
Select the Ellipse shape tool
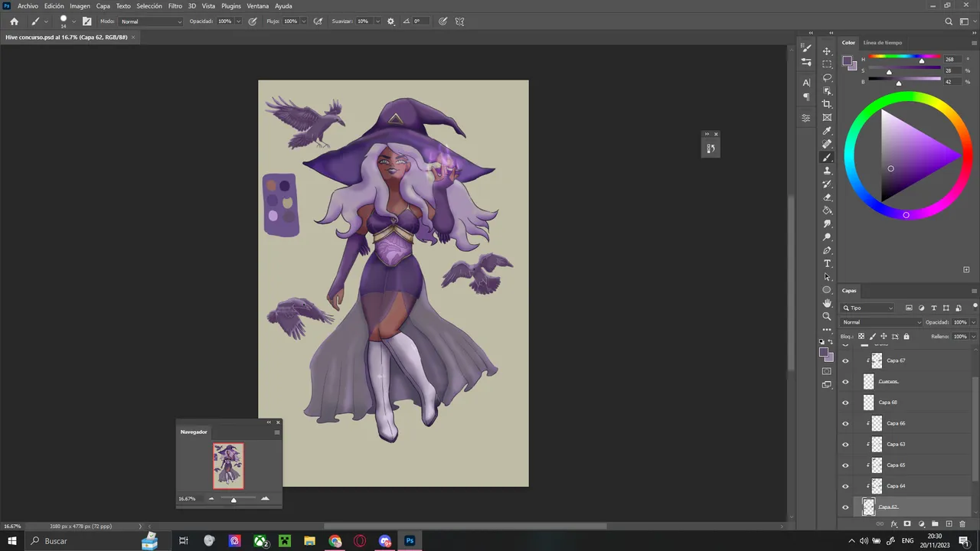point(827,290)
